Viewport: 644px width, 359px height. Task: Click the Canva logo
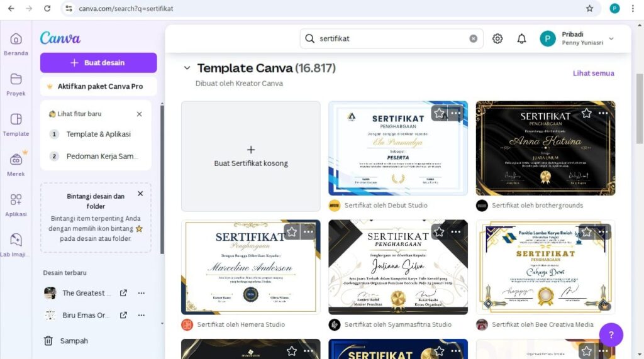point(60,38)
